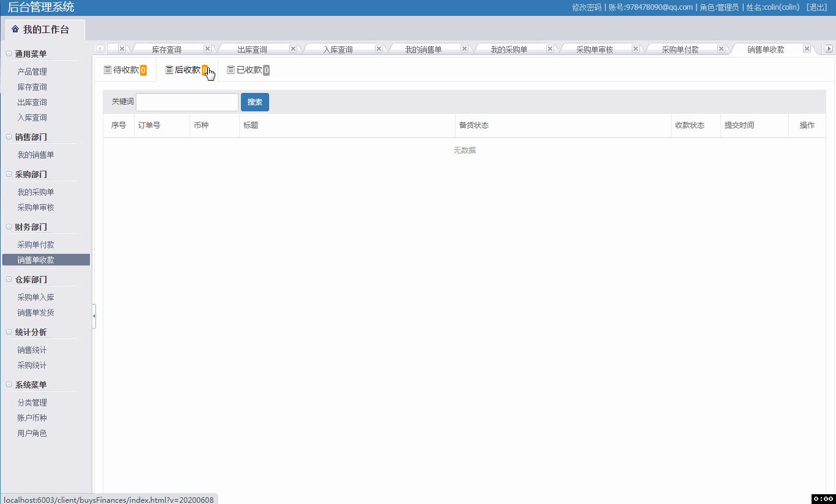Click the right tab-scroll arrow icon
The image size is (836, 504).
tap(830, 48)
